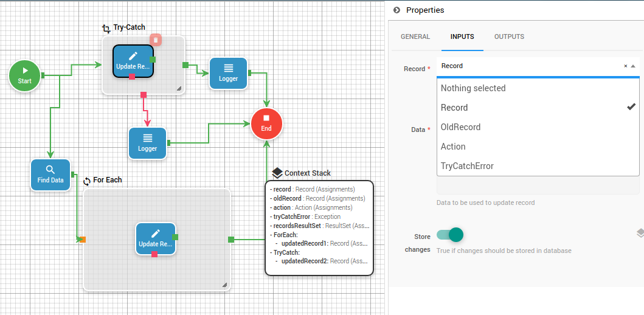The image size is (644, 315).
Task: Click the Context Stack heading
Action: [x=307, y=173]
